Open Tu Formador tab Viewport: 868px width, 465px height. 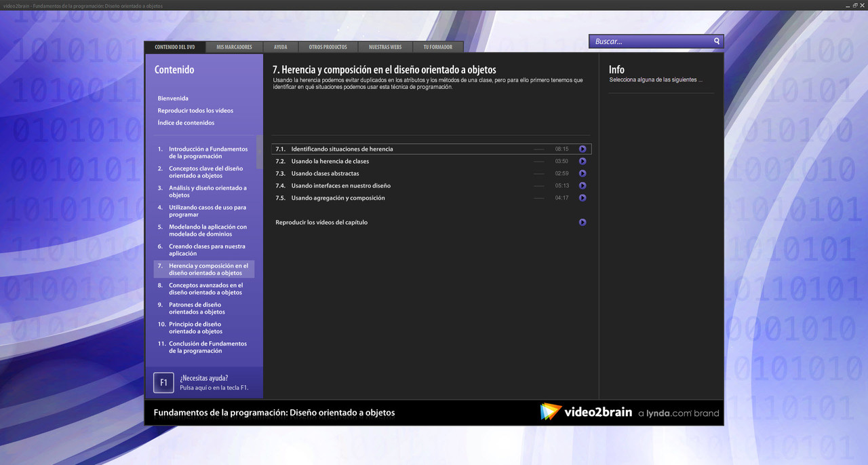[x=438, y=47]
